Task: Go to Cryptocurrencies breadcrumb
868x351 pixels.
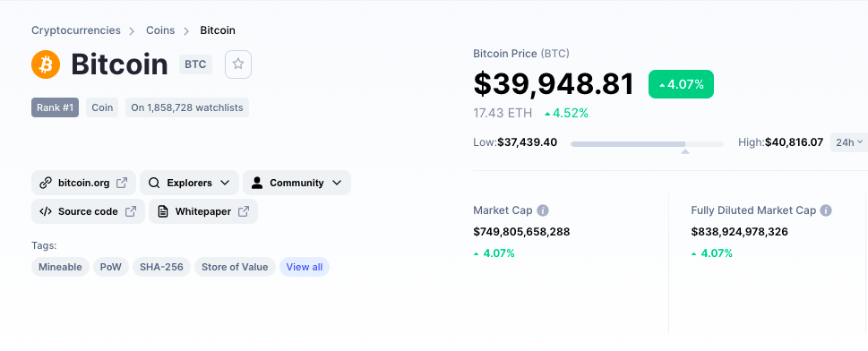Action: click(x=76, y=30)
